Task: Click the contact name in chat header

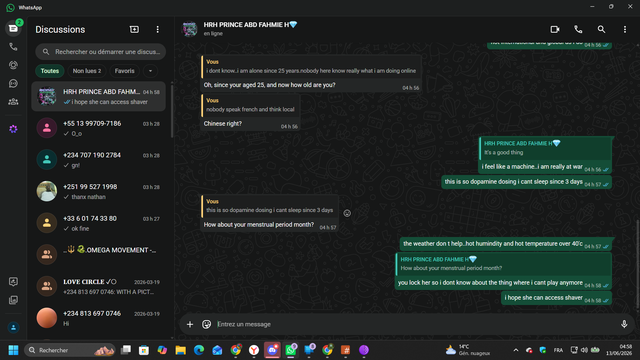Action: tap(250, 25)
